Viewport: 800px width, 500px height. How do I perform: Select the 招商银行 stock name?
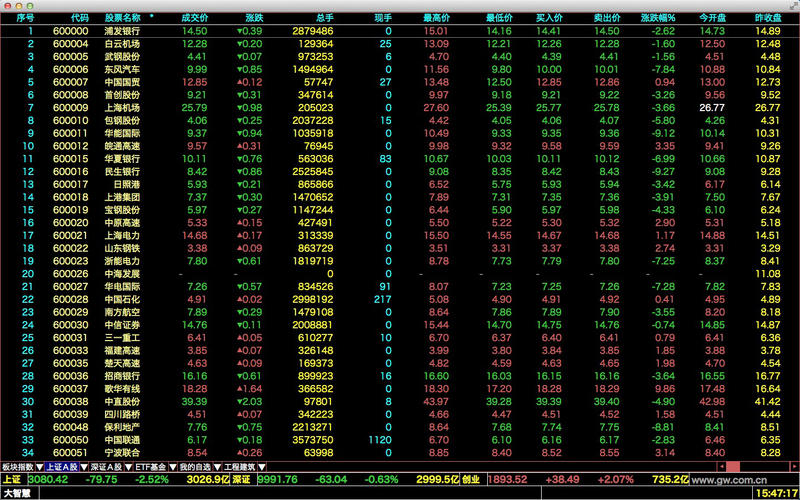coord(122,376)
